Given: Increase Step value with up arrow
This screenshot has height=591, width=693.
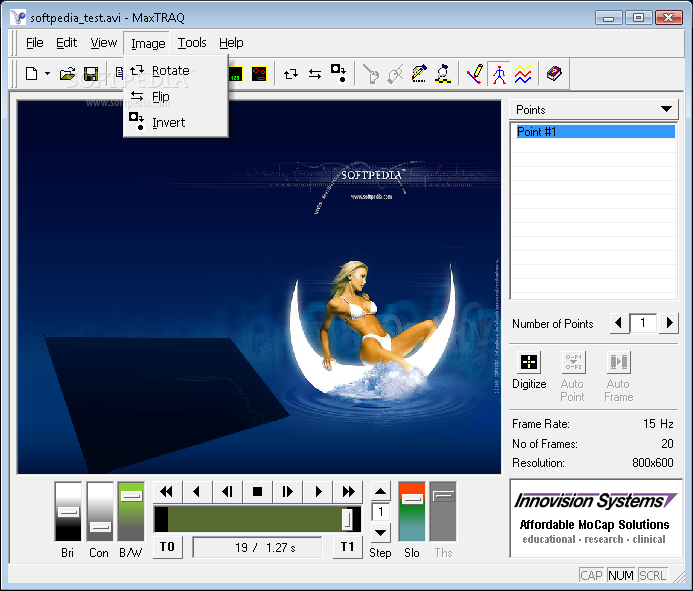Looking at the screenshot, I should click(x=380, y=492).
